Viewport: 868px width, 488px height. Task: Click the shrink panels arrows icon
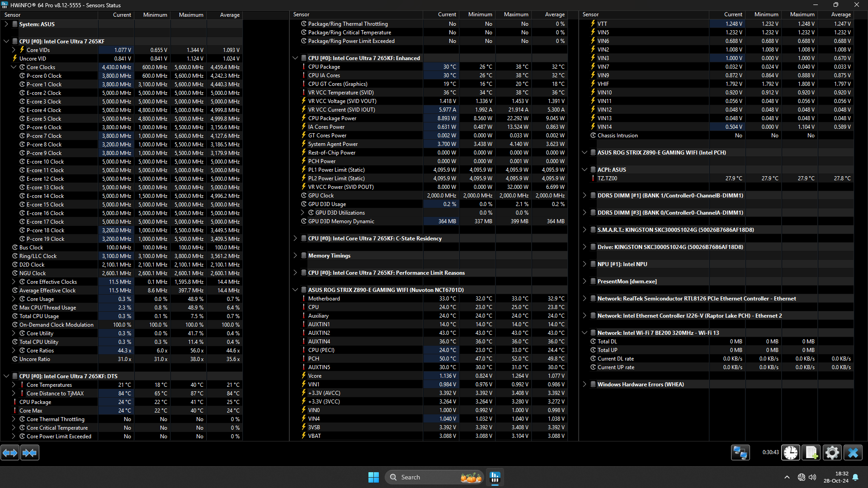point(30,452)
